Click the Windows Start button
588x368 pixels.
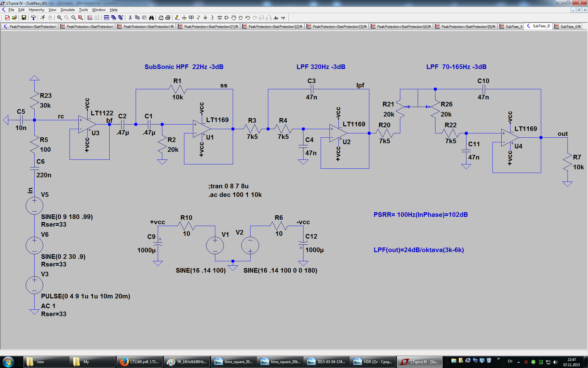(8, 362)
